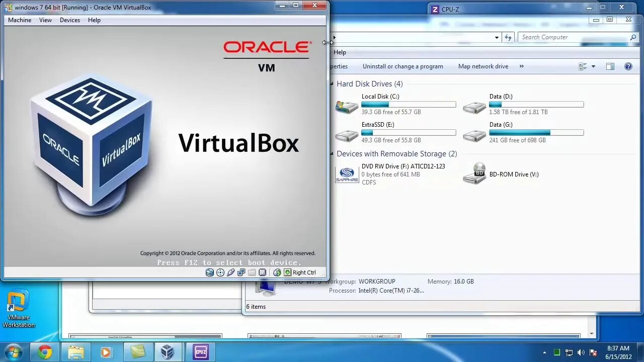Show hidden tray icons arrow
644x362 pixels.
[545, 353]
